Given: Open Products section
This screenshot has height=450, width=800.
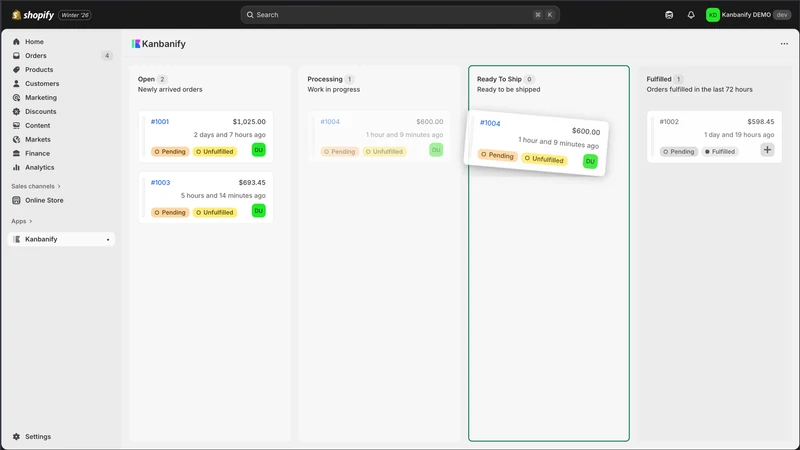Looking at the screenshot, I should 39,69.
